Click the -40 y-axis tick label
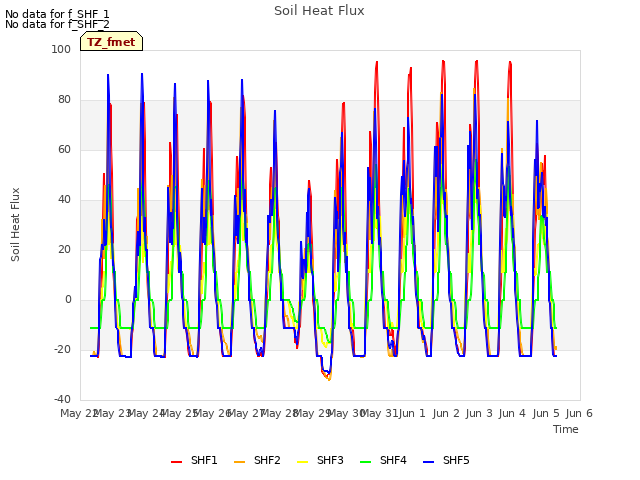Image resolution: width=640 pixels, height=480 pixels. pyautogui.click(x=62, y=399)
